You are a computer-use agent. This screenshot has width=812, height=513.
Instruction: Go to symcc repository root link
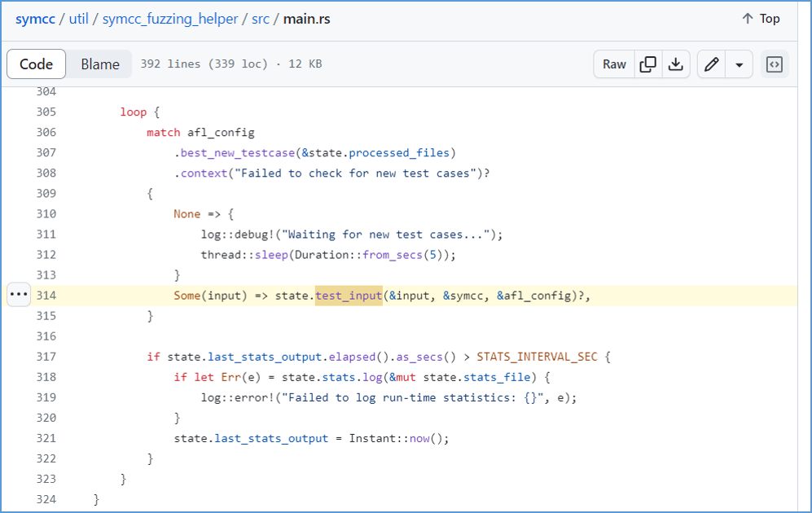35,20
